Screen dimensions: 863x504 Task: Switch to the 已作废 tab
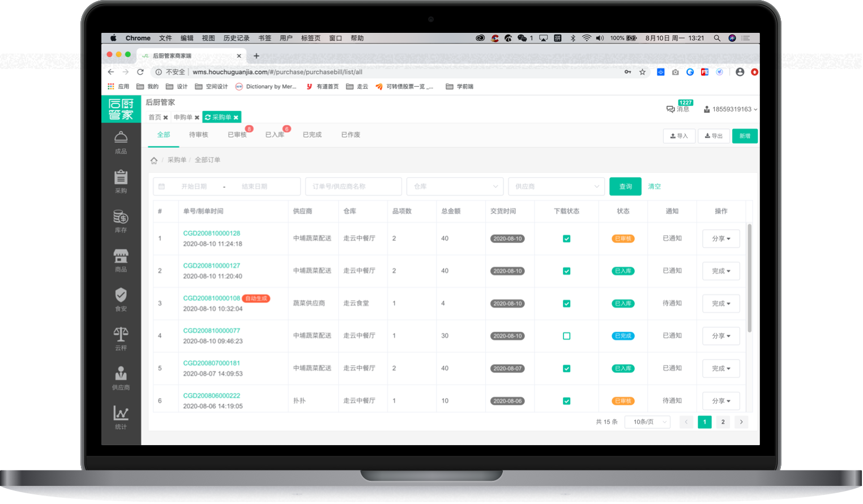351,135
